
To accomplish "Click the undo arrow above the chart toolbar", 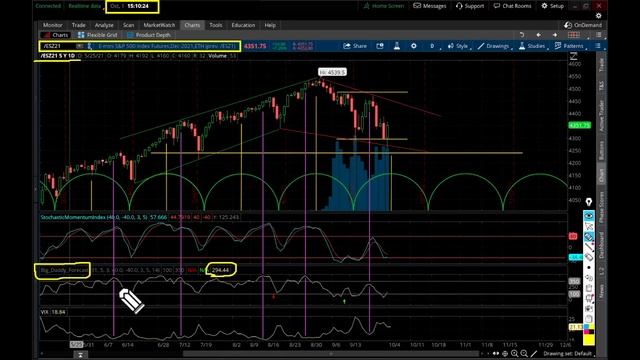I will click(x=522, y=35).
